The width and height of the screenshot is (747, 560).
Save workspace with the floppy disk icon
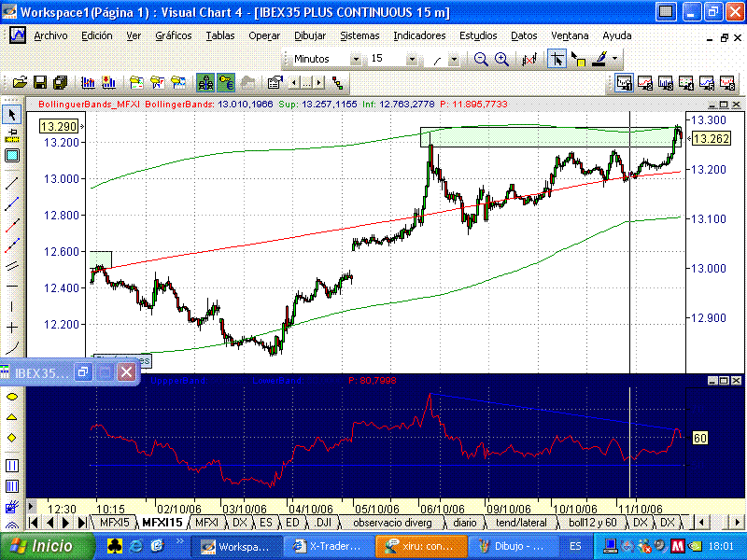40,83
